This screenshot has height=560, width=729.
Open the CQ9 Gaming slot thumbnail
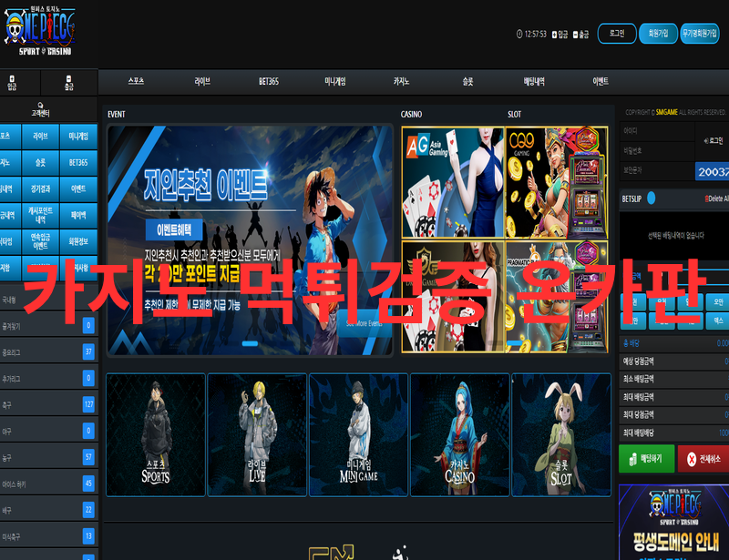pyautogui.click(x=557, y=183)
